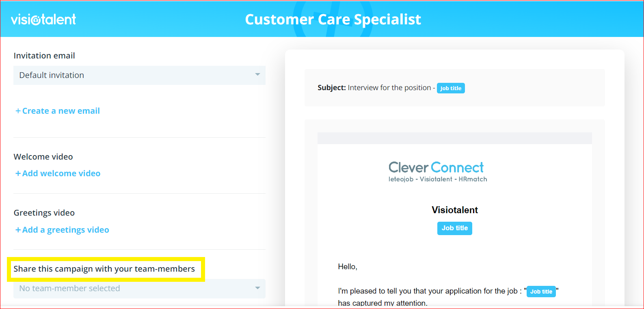This screenshot has width=644, height=309.
Task: Click the 'Share this campaign with your team-members' label
Action: pos(104,269)
